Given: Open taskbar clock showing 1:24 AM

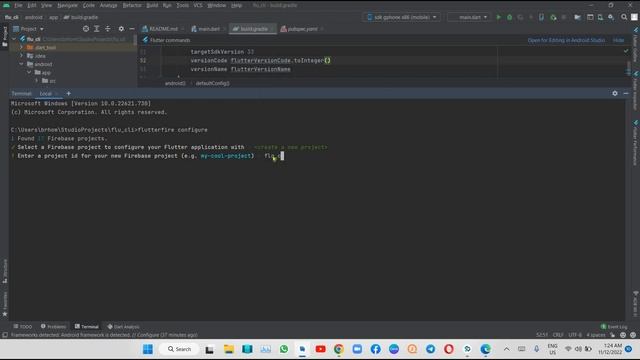Looking at the screenshot, I should 610,349.
